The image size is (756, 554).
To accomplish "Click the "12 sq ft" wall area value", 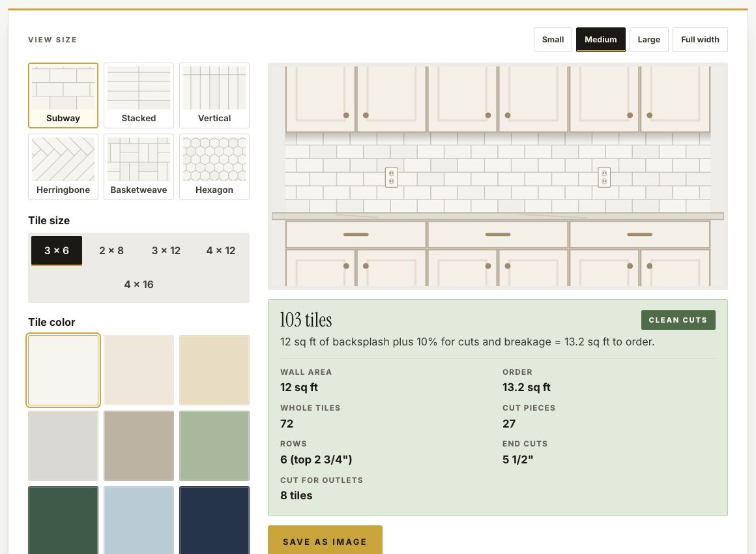I will 299,387.
